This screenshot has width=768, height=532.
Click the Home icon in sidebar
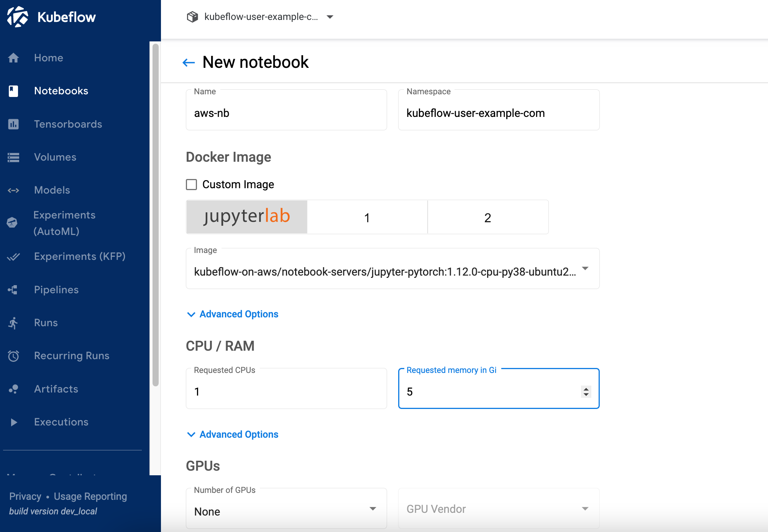click(x=13, y=58)
